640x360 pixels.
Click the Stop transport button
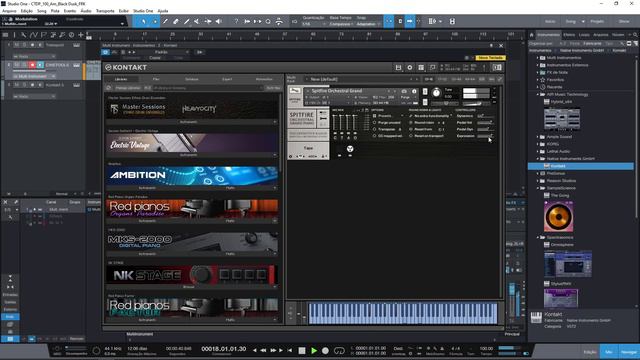[x=302, y=351]
